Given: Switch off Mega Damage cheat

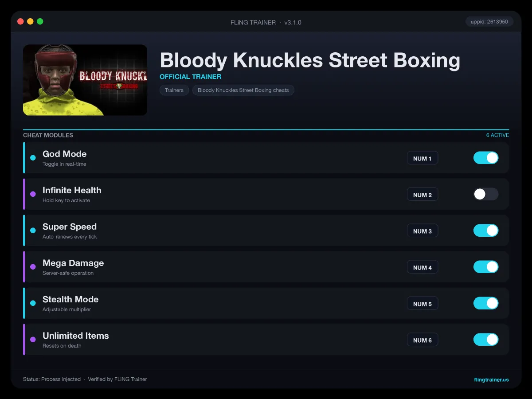Looking at the screenshot, I should click(x=486, y=267).
